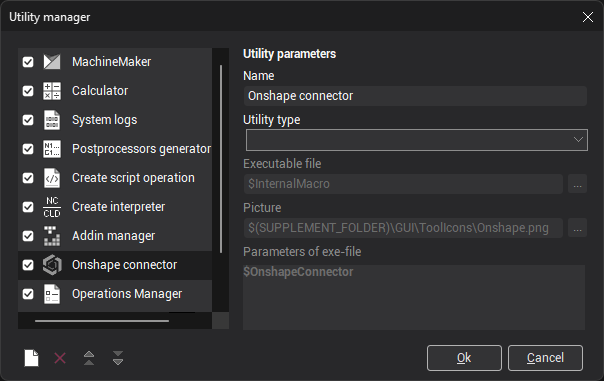Uncheck the Operations Manager checkbox
Screen dimensions: 604x381
click(28, 294)
